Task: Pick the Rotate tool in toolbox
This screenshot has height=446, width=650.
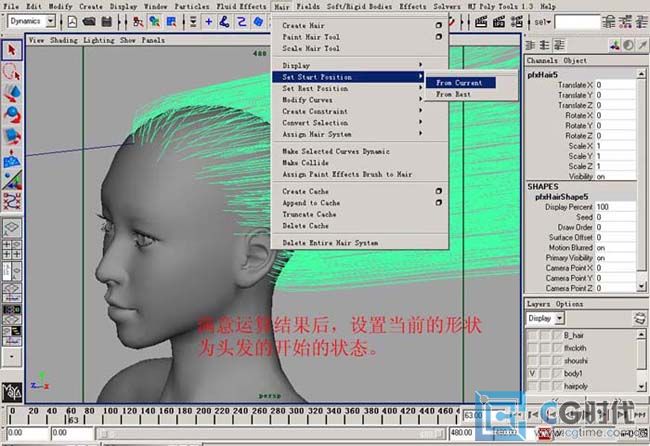Action: 12,114
